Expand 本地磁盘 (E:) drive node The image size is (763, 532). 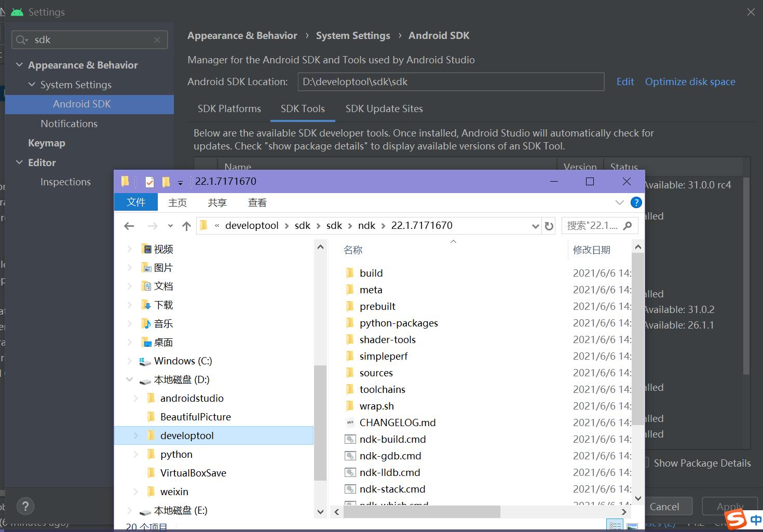(x=129, y=510)
